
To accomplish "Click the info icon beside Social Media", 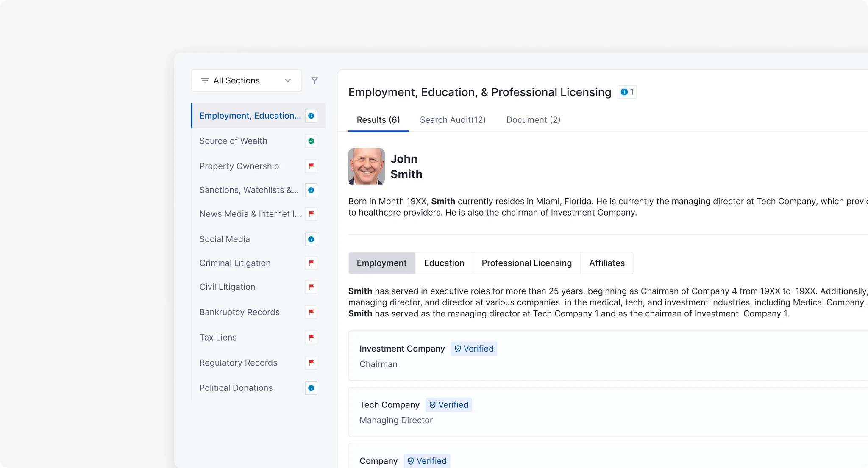I will click(x=311, y=239).
